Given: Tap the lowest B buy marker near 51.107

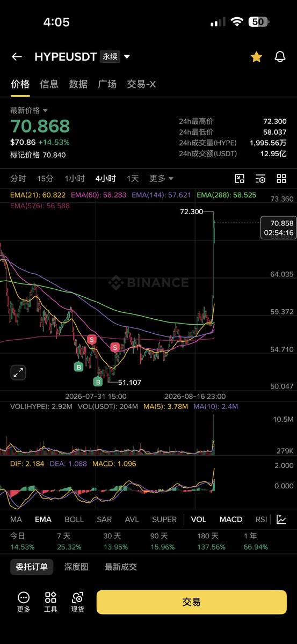Looking at the screenshot, I should point(97,382).
